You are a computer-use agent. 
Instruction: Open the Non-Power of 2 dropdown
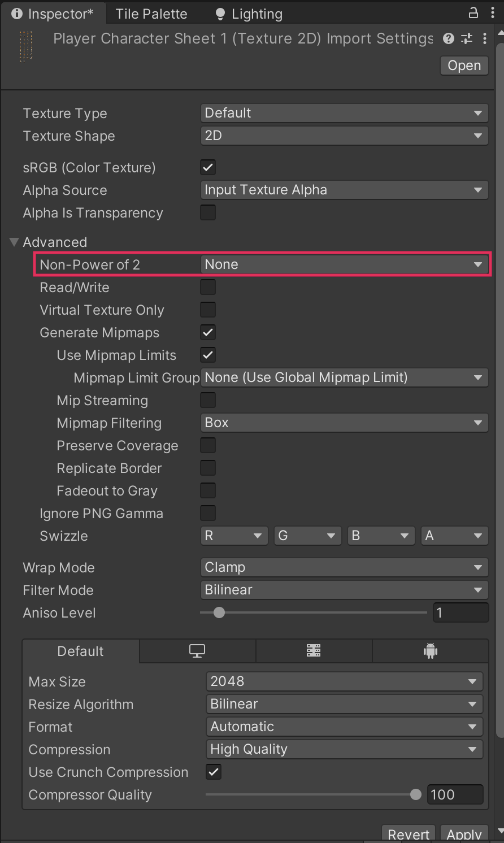coord(344,264)
